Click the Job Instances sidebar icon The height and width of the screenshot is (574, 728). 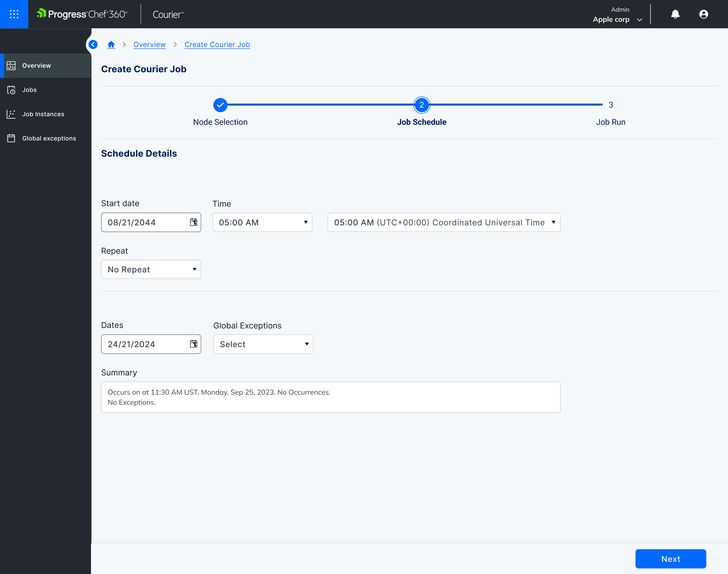[11, 113]
